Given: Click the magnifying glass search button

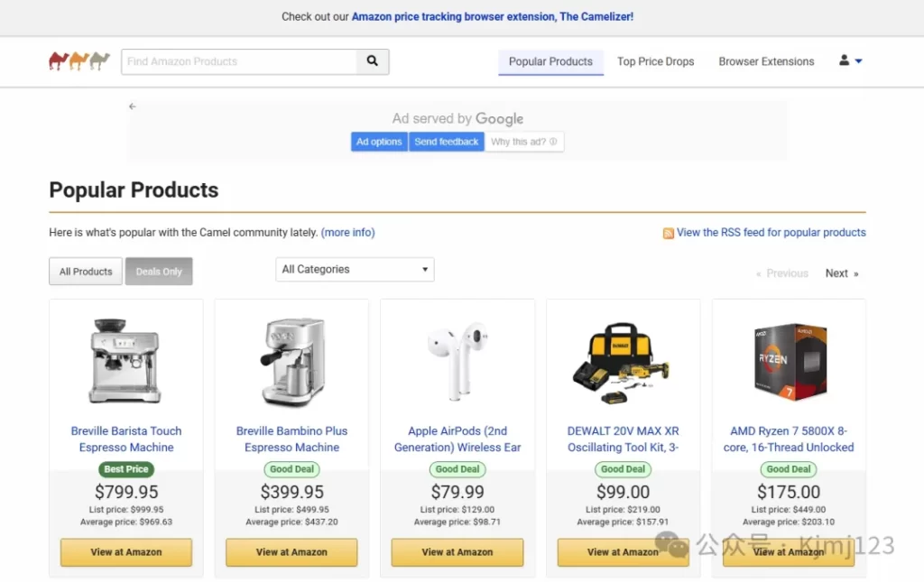Looking at the screenshot, I should coord(373,61).
